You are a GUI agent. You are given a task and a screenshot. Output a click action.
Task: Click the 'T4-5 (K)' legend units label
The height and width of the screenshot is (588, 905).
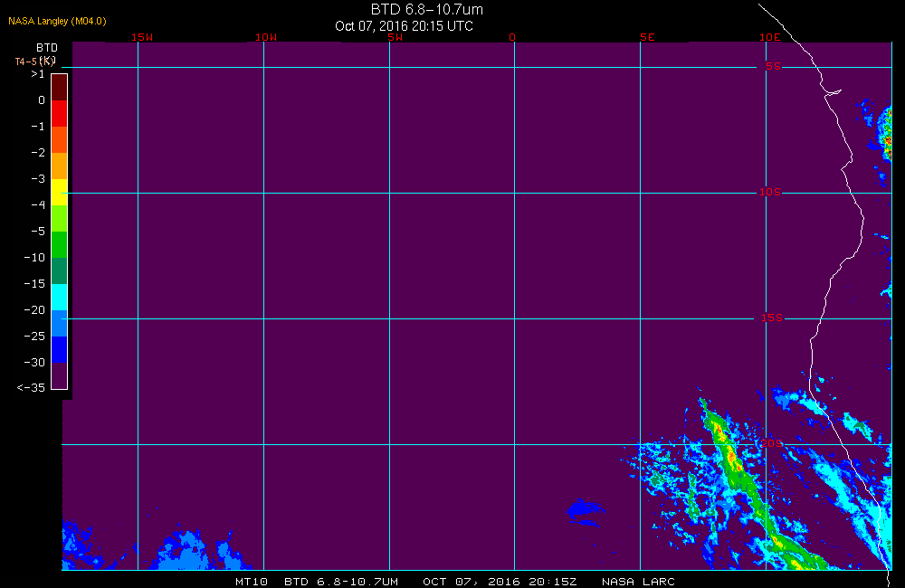[35, 62]
